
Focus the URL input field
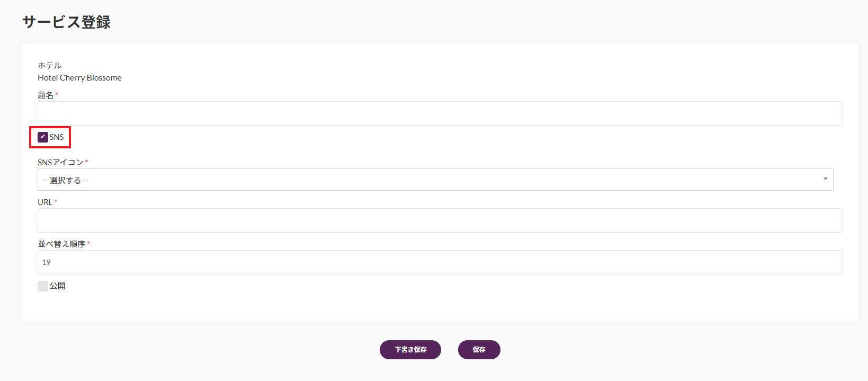click(x=440, y=220)
